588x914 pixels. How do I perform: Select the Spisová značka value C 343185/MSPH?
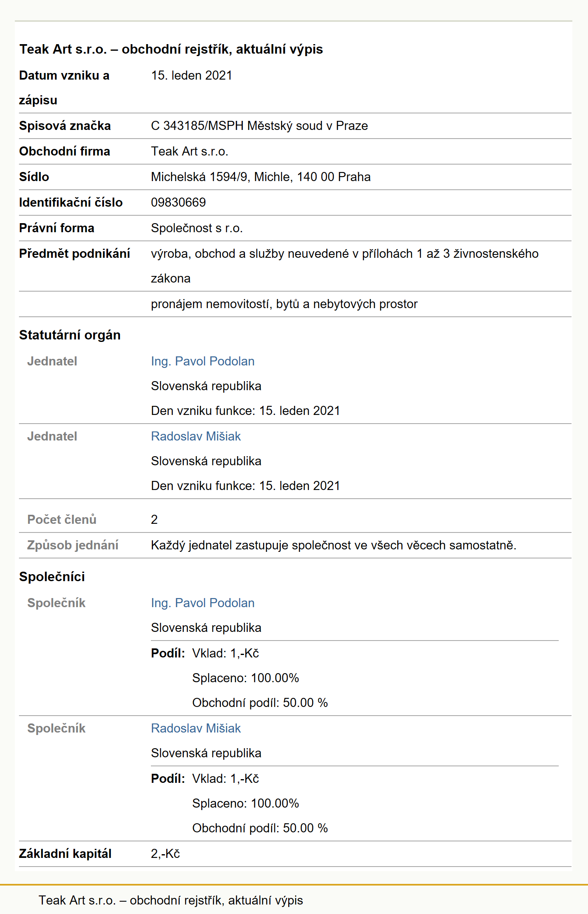point(259,126)
